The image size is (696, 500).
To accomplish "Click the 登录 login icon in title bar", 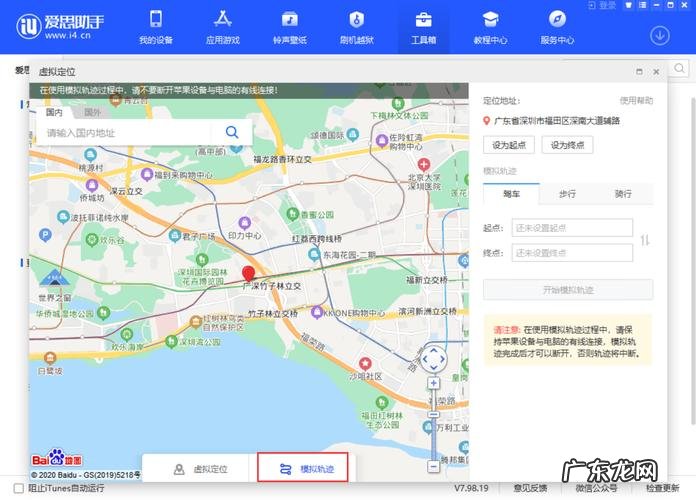I will [x=601, y=5].
